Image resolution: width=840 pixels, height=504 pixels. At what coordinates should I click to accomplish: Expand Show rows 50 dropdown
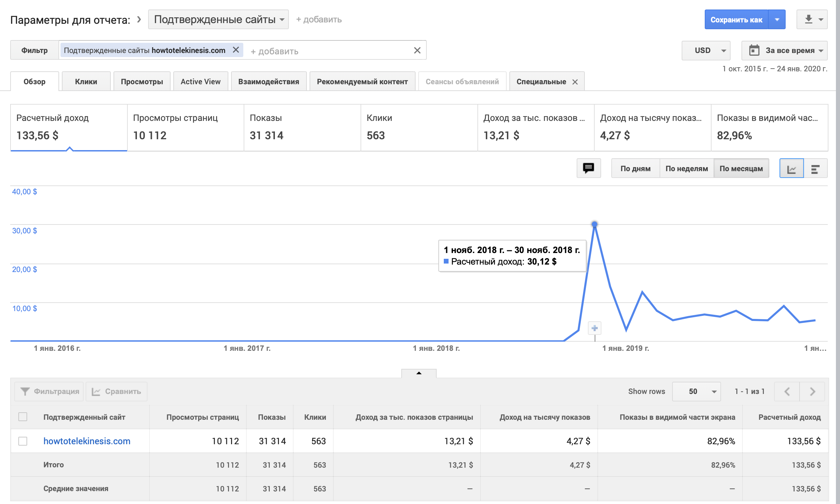(x=696, y=392)
